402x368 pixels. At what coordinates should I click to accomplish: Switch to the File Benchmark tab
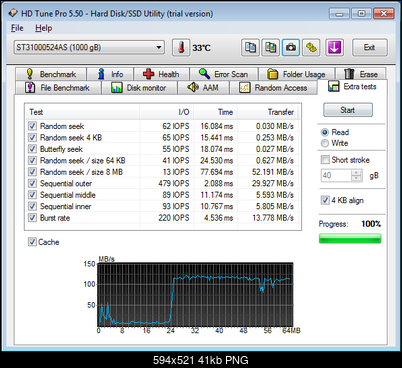(x=58, y=88)
